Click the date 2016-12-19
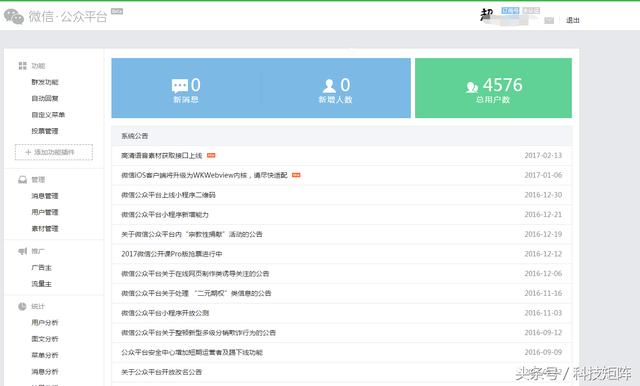This screenshot has height=386, width=640. [x=543, y=234]
